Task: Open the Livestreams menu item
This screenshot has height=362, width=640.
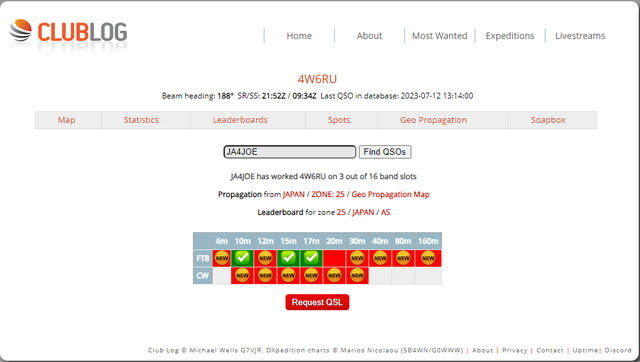Action: tap(580, 36)
